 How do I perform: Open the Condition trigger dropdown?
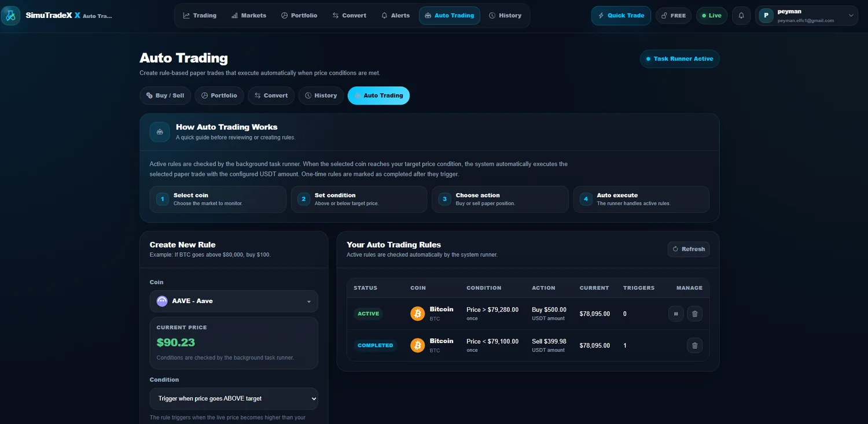234,399
